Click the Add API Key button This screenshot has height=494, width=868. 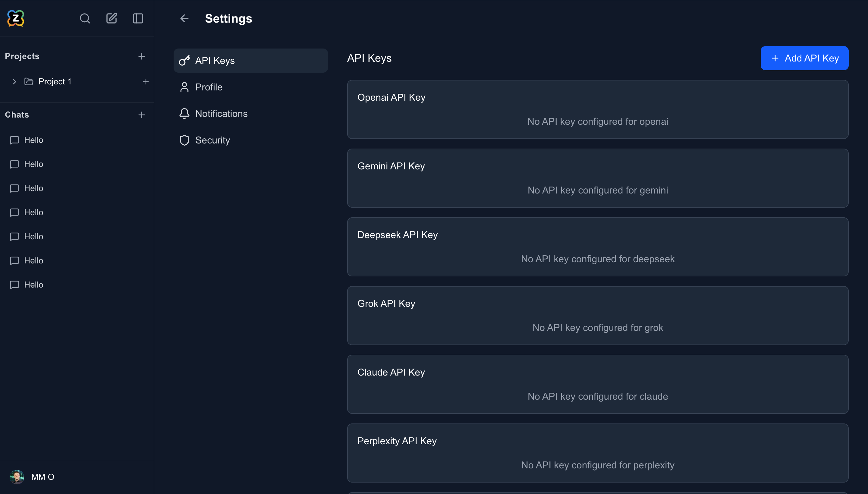tap(804, 58)
